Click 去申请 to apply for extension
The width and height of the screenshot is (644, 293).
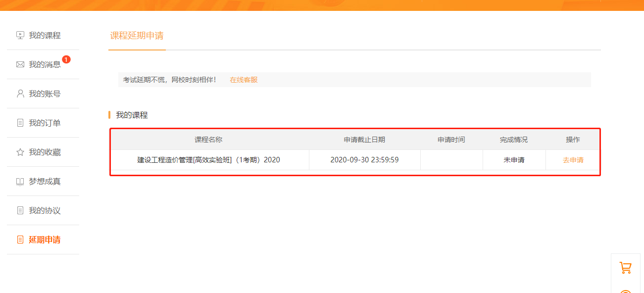click(572, 159)
